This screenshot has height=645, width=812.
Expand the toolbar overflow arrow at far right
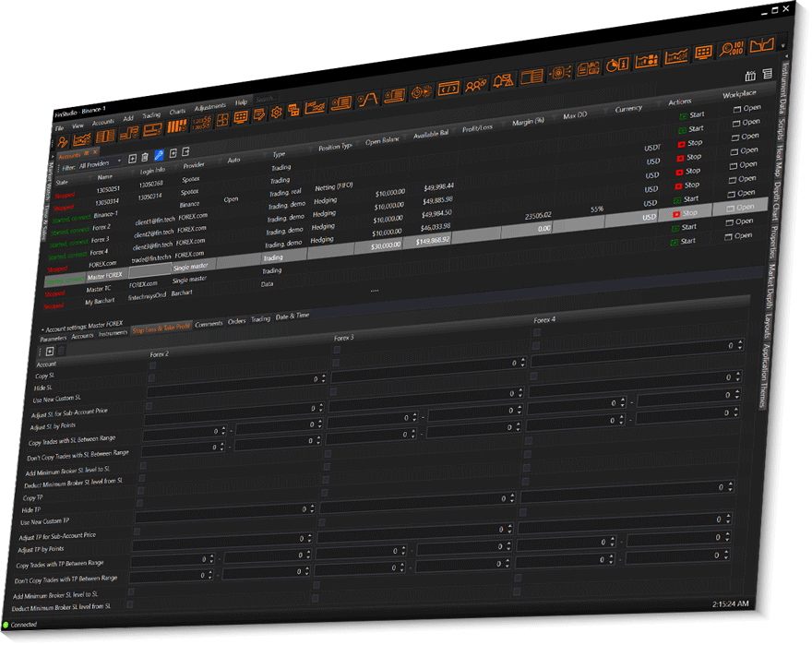point(783,44)
